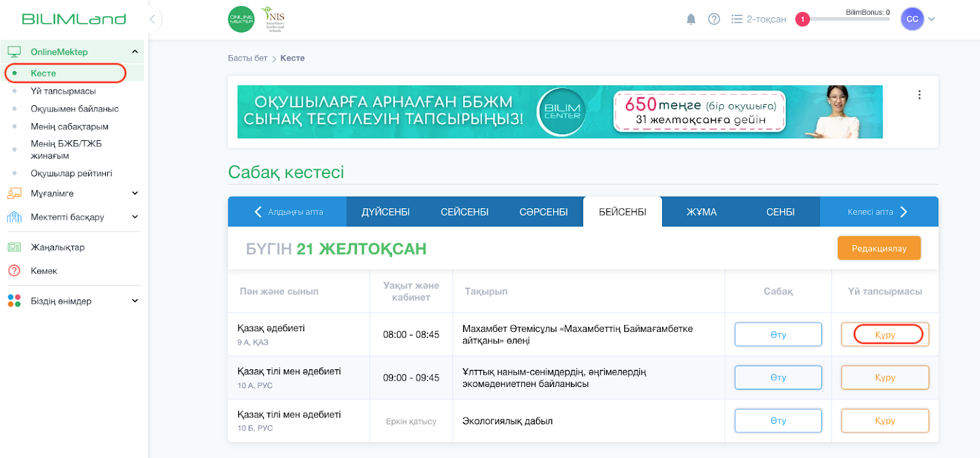Open the banner three-dot menu
The width and height of the screenshot is (980, 458).
(919, 95)
